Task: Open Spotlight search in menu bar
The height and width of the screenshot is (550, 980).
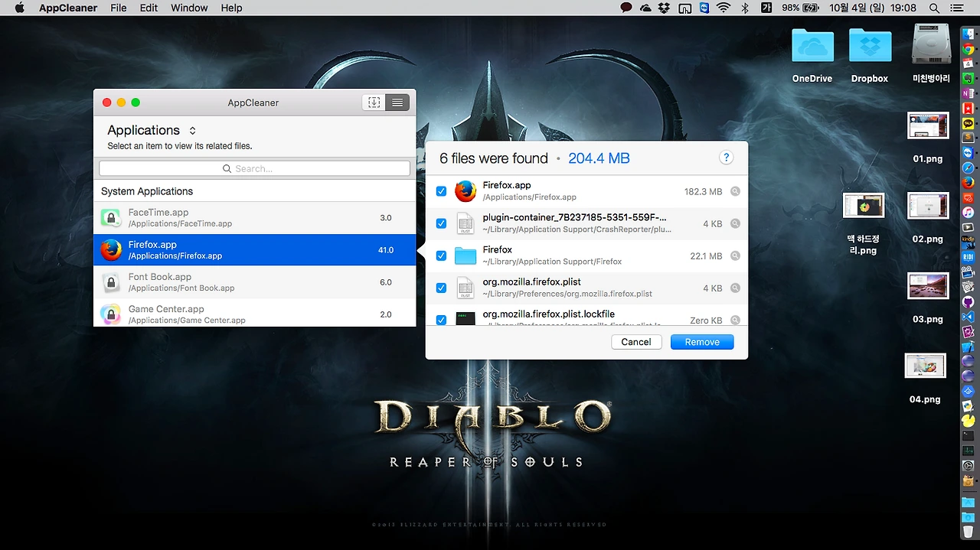Action: [934, 8]
